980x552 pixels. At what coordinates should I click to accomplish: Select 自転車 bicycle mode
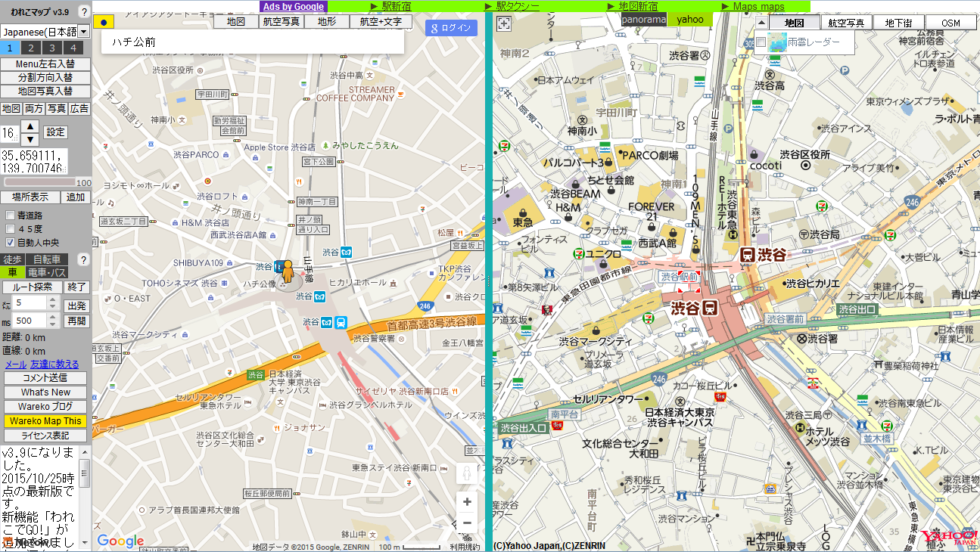[47, 259]
